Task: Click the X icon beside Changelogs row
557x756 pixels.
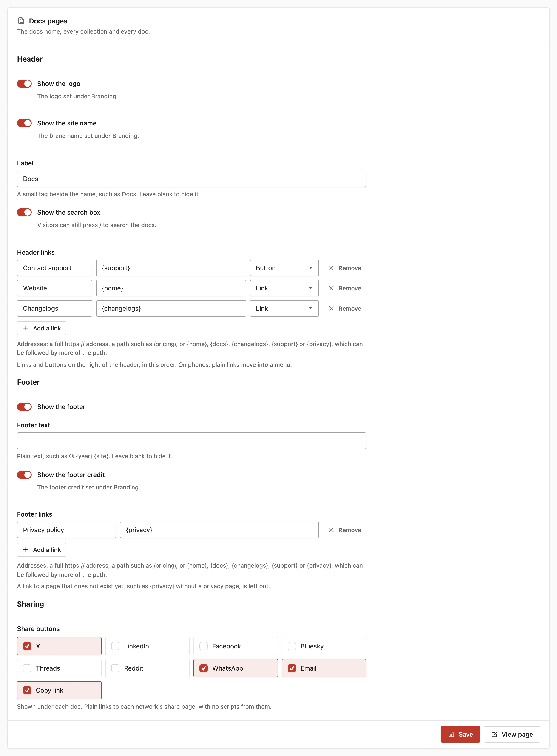Action: coord(331,309)
